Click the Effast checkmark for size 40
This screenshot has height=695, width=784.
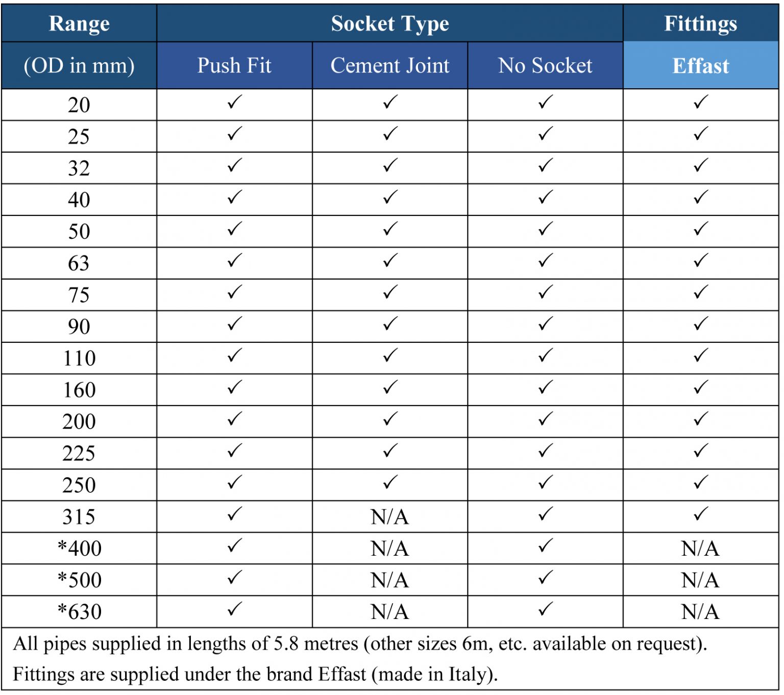[701, 198]
